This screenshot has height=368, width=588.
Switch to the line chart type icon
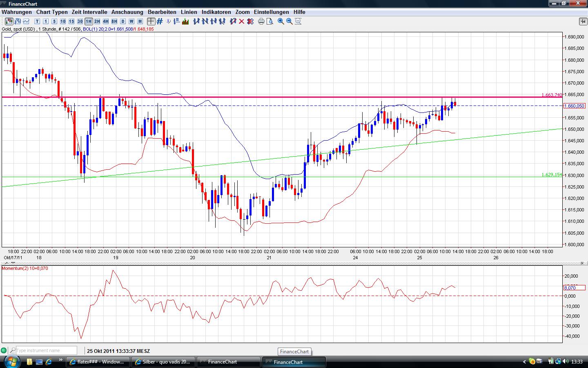tap(27, 21)
